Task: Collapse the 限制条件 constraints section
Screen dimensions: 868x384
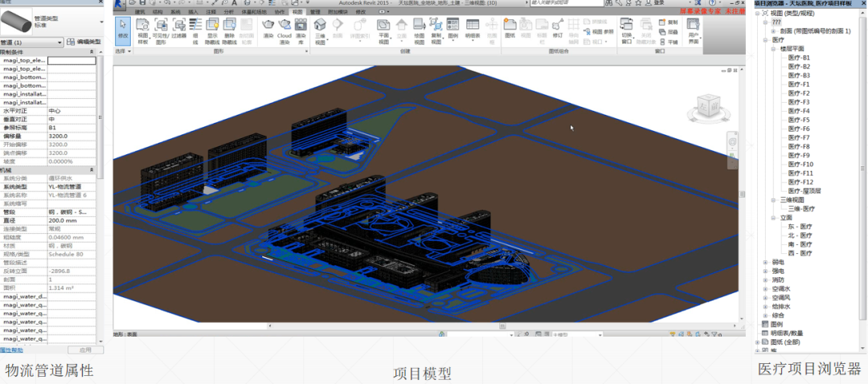Action: (91, 52)
